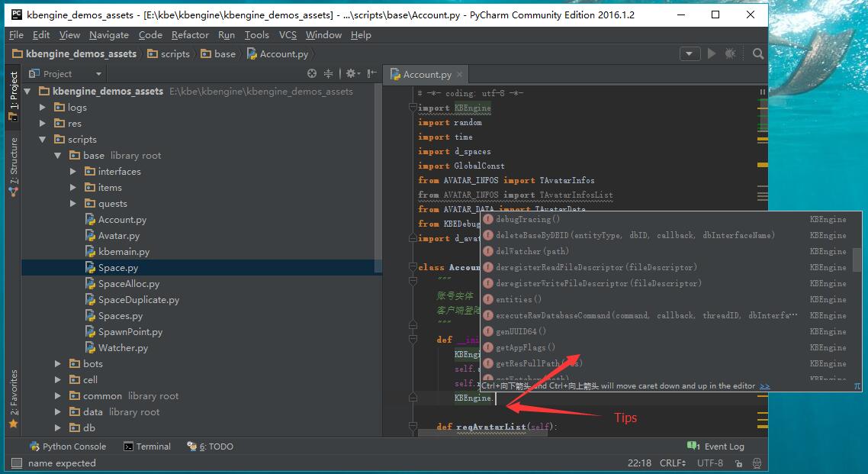868x474 pixels.
Task: Choose genUUID64() completion suggestion
Action: 667,332
